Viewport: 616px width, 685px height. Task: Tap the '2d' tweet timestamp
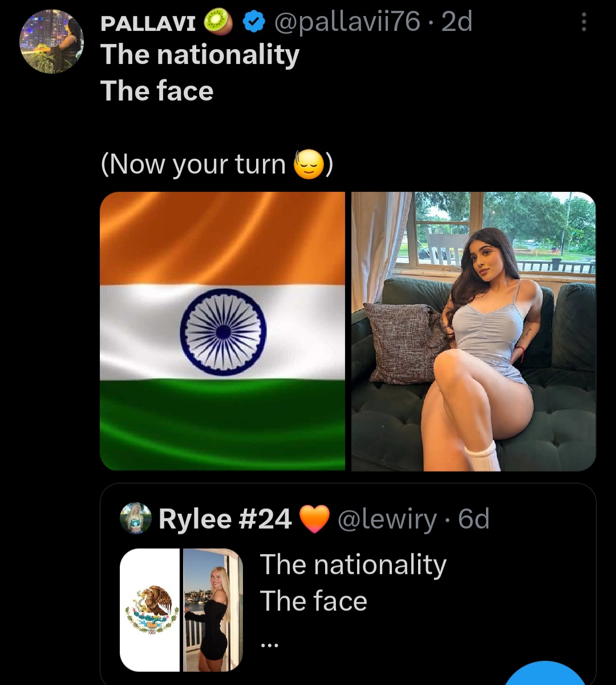(457, 23)
